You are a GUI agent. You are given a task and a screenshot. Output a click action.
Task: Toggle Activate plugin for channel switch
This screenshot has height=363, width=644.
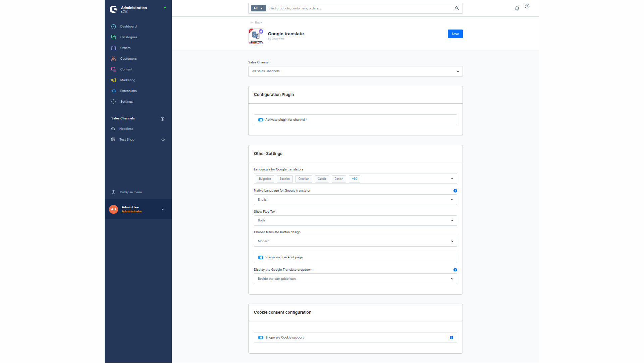tap(261, 120)
